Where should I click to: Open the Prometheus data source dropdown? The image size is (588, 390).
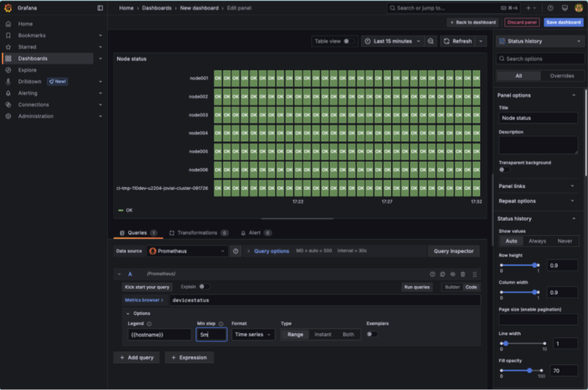(x=188, y=251)
